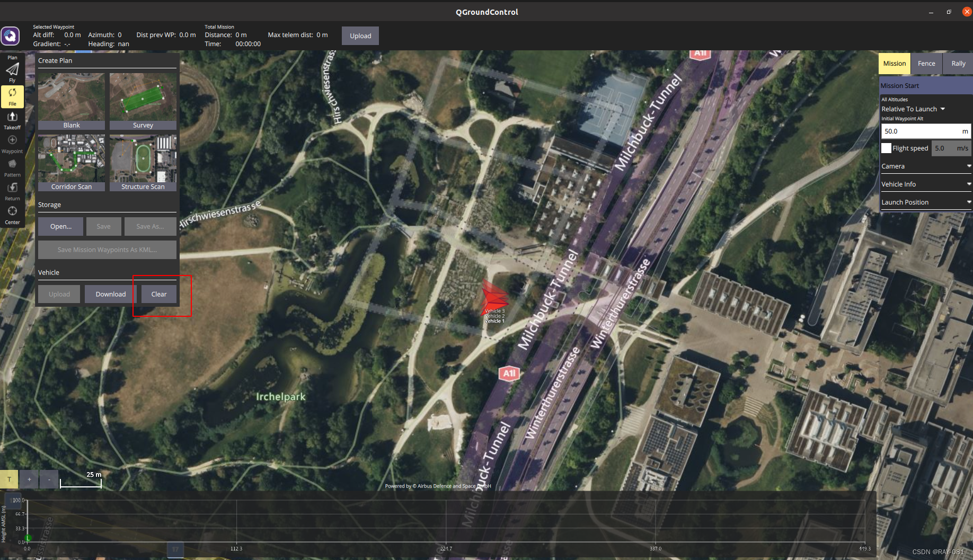Open the QGroundControl application logo menu
The height and width of the screenshot is (560, 973).
(x=10, y=36)
